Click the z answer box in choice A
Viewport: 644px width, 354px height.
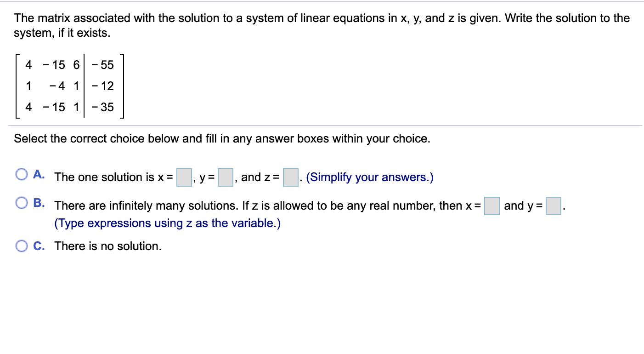coord(290,177)
